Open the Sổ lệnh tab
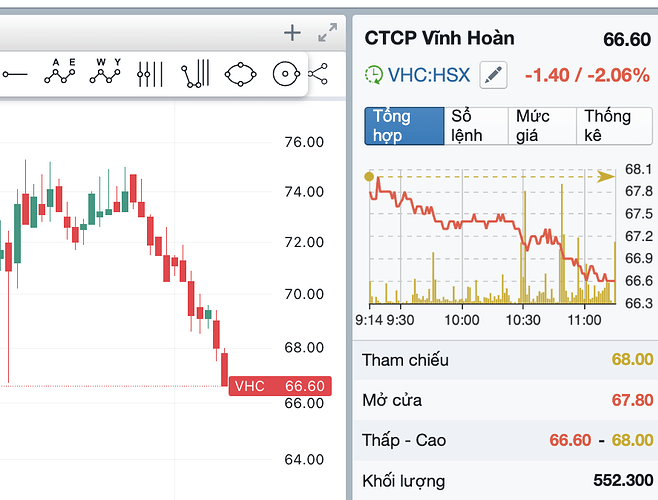This screenshot has height=500, width=658. pyautogui.click(x=475, y=126)
